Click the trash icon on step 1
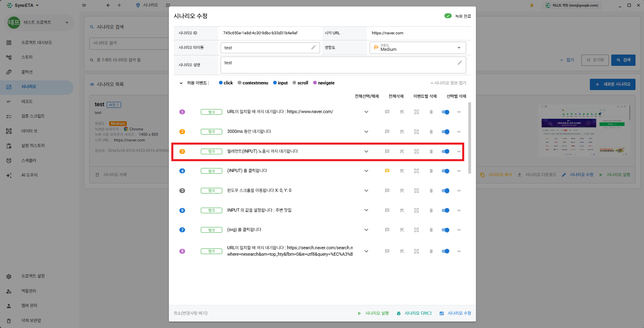The width and height of the screenshot is (644, 328). pos(431,112)
